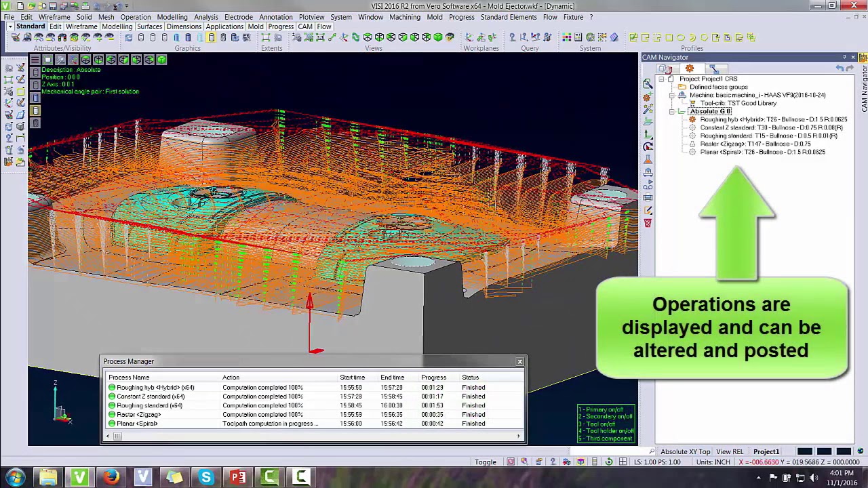The image size is (868, 488).
Task: Select the Roughing standard T15 operation
Action: (768, 136)
